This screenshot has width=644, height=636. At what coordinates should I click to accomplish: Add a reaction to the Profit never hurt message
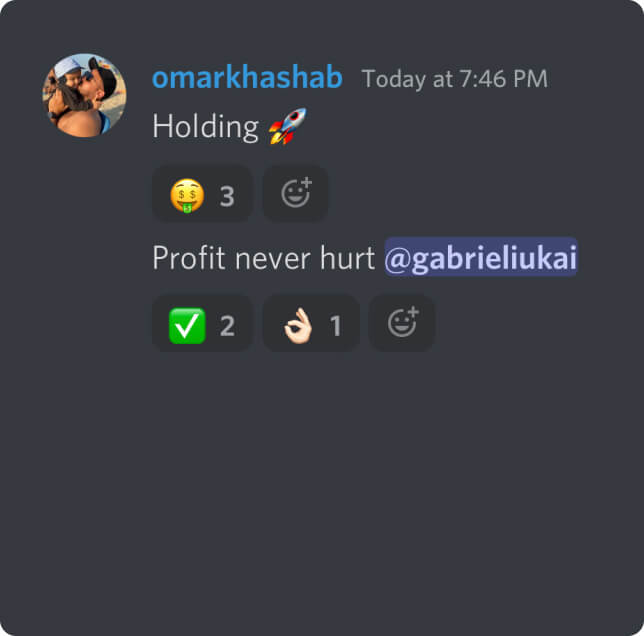point(402,324)
